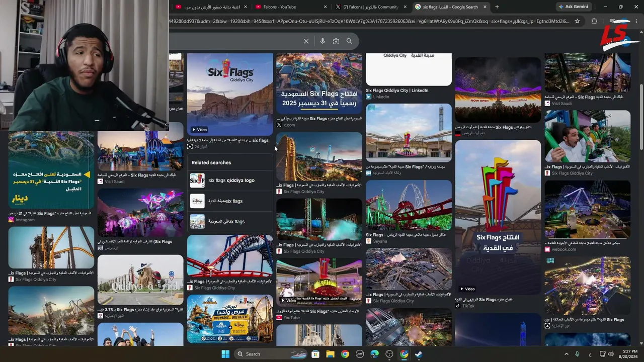Open the 'LinkedIn' source link
644x362 pixels.
(x=381, y=97)
